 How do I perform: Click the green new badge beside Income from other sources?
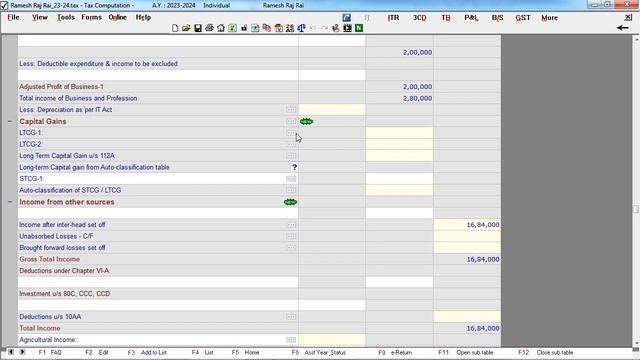tap(290, 202)
